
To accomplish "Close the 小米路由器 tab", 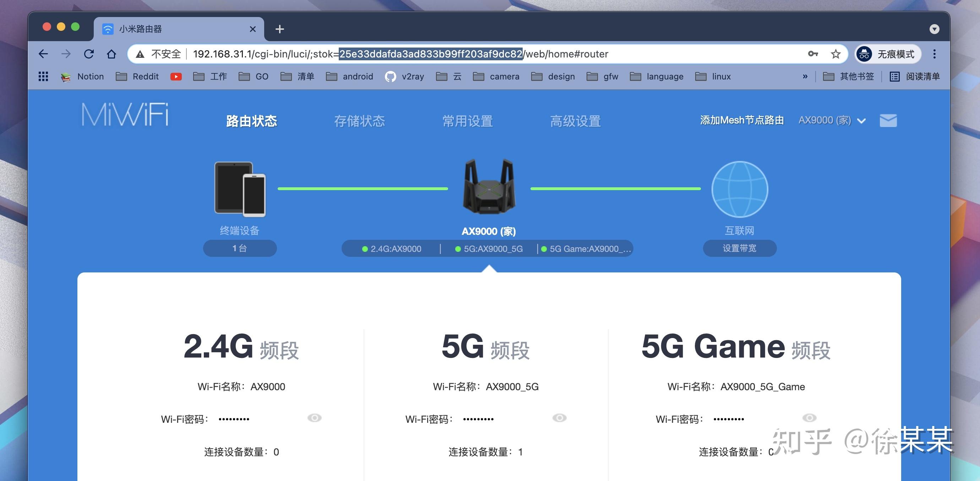I will point(252,29).
